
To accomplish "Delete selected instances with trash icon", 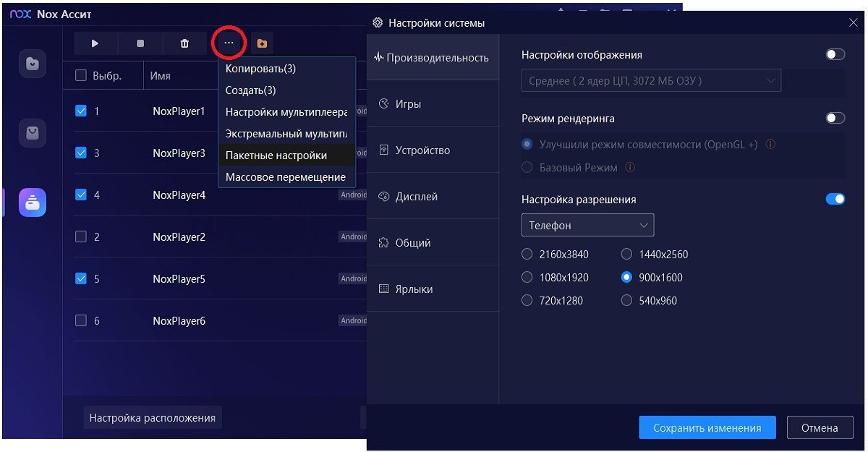I will (184, 43).
